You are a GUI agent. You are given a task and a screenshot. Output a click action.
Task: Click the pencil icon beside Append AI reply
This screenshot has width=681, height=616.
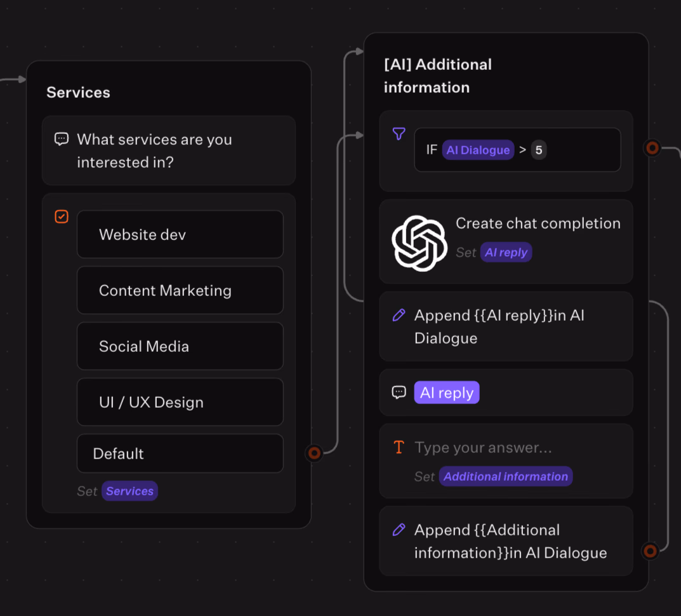[x=399, y=315]
